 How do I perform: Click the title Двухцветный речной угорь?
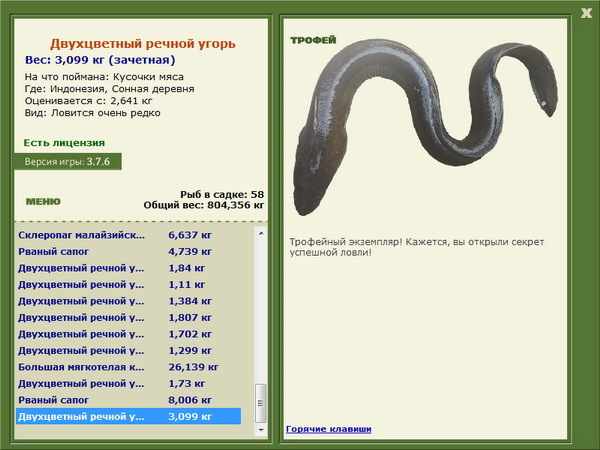[143, 44]
